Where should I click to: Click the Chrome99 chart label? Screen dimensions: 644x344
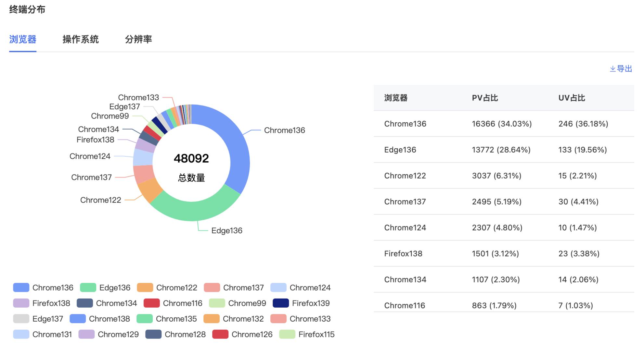click(x=110, y=116)
